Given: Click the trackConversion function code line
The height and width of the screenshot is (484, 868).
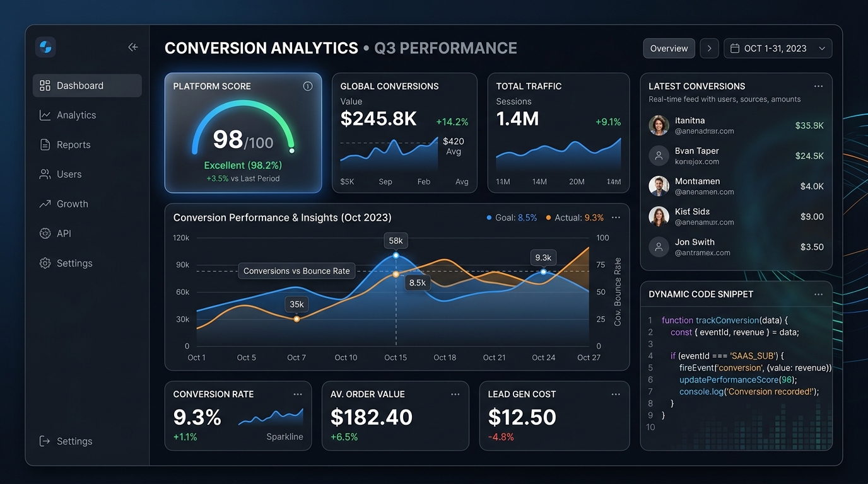Looking at the screenshot, I should click(x=725, y=320).
